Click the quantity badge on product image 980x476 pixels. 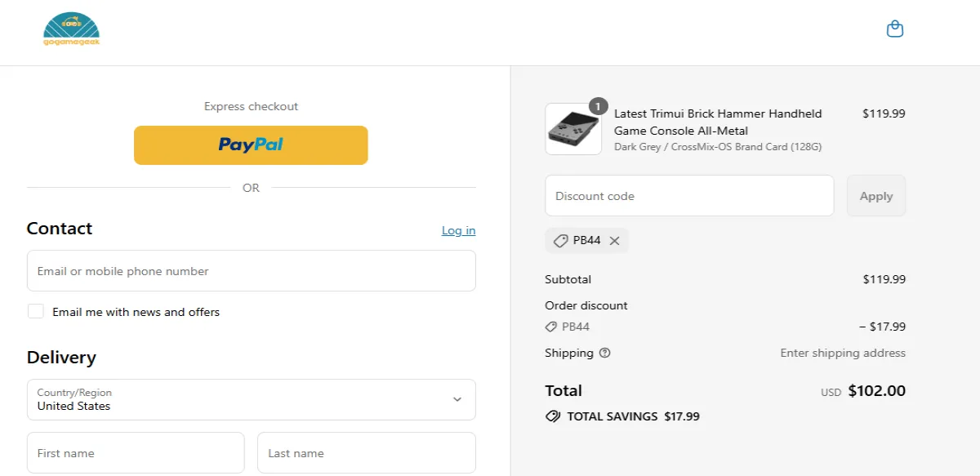597,105
